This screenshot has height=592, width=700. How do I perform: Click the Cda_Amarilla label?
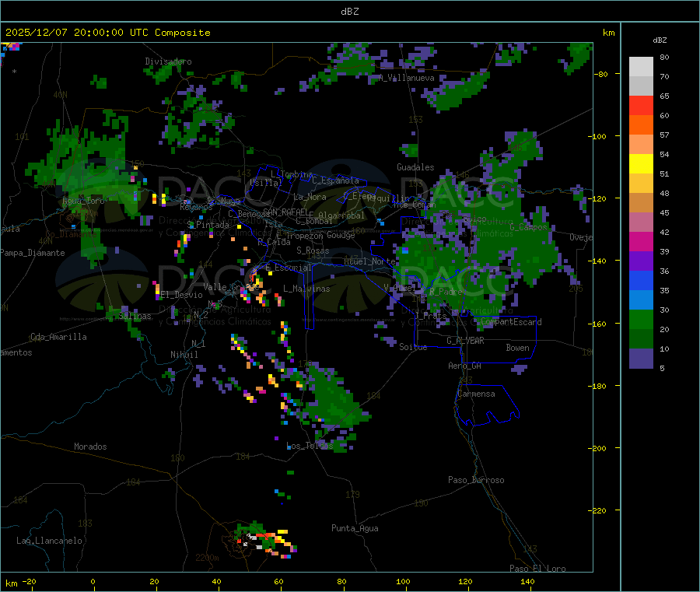(x=58, y=337)
